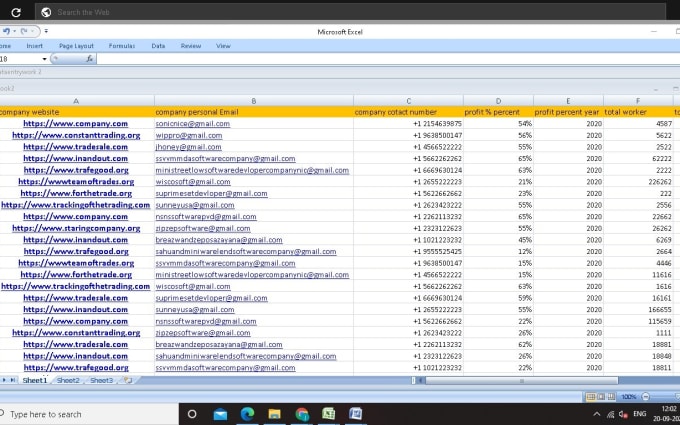Switch to Page Break Preview in status bar
Screen dimensions: 680x425
click(x=611, y=396)
